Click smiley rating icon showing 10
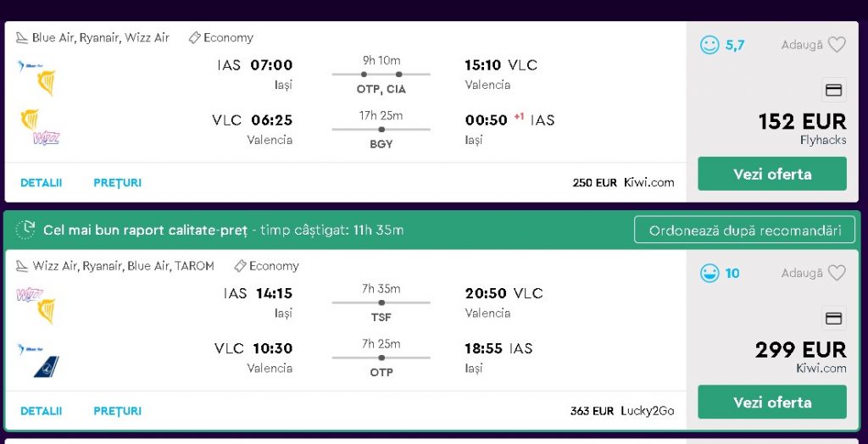This screenshot has height=444, width=868. pyautogui.click(x=709, y=273)
